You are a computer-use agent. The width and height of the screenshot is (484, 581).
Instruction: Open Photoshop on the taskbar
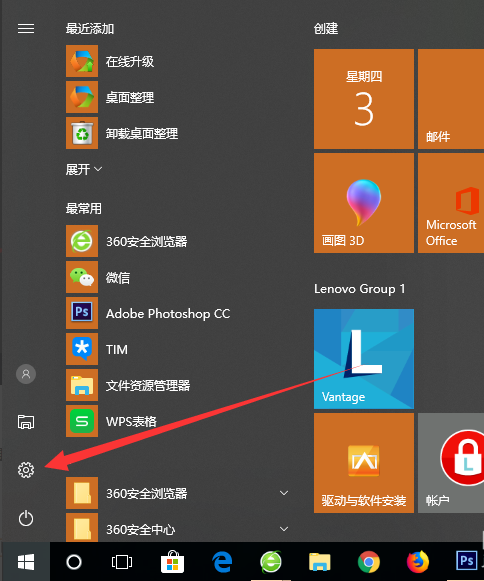tap(467, 561)
